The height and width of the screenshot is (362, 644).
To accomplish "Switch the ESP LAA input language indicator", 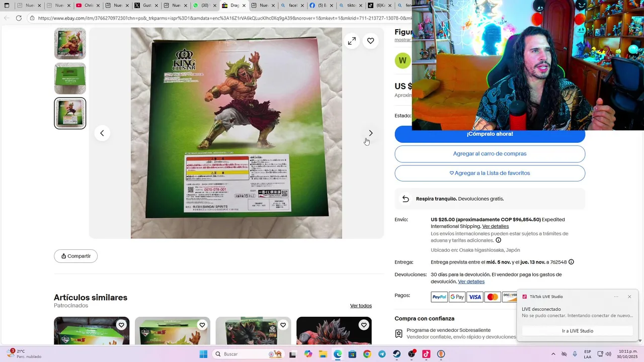I will click(588, 354).
